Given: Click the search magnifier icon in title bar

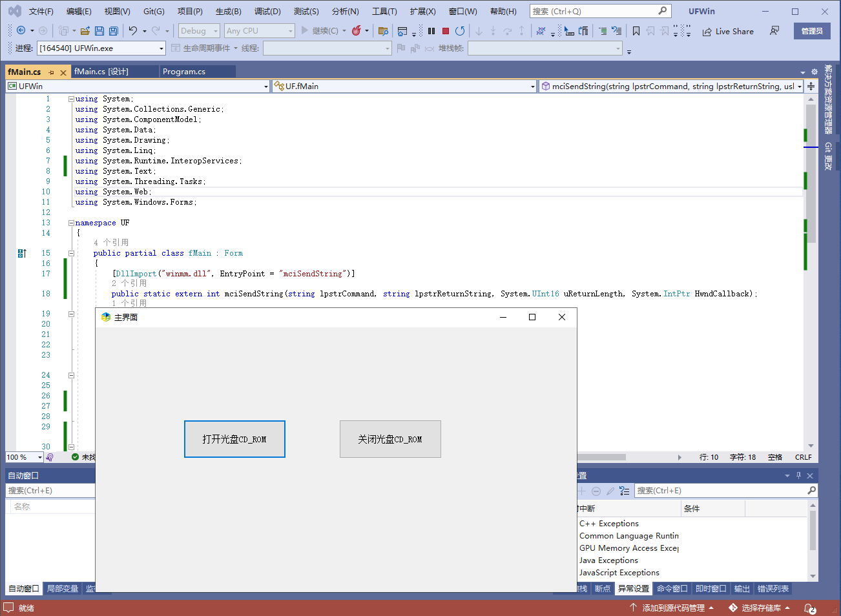Looking at the screenshot, I should [x=662, y=11].
